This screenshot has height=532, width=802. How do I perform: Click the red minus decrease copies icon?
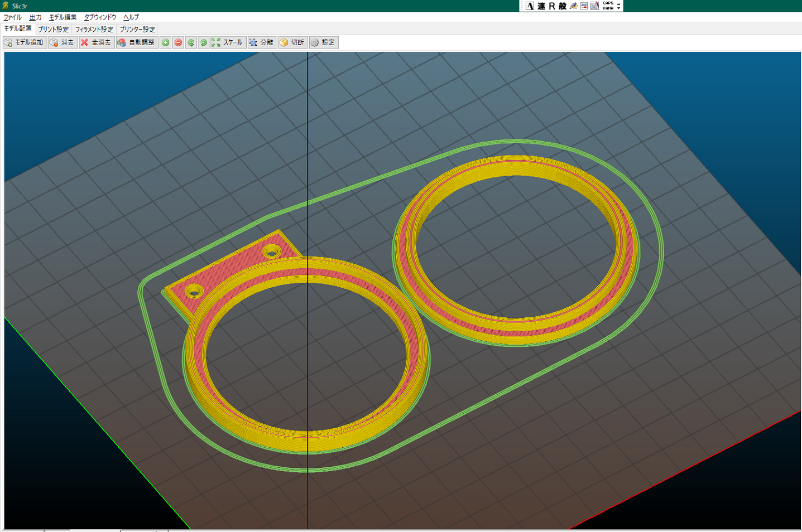tap(178, 42)
